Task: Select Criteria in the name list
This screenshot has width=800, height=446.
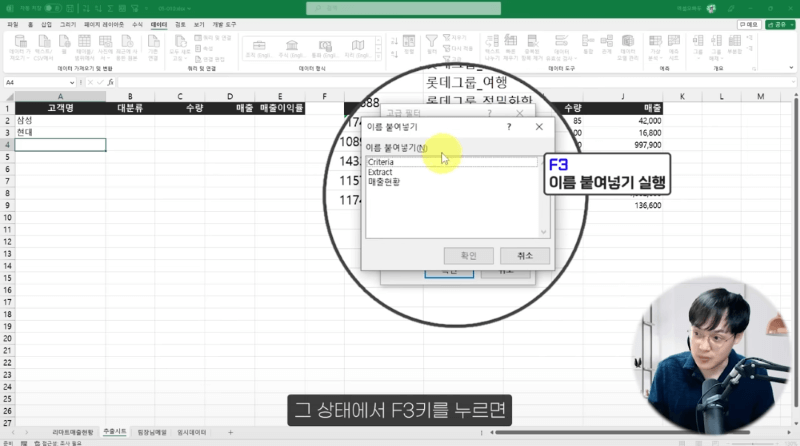Action: tap(381, 162)
